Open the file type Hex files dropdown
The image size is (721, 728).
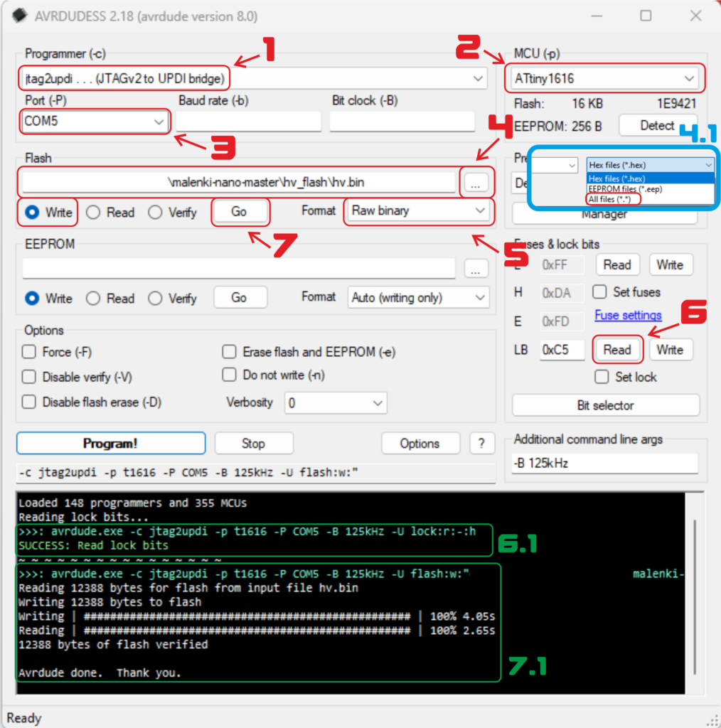pos(651,165)
